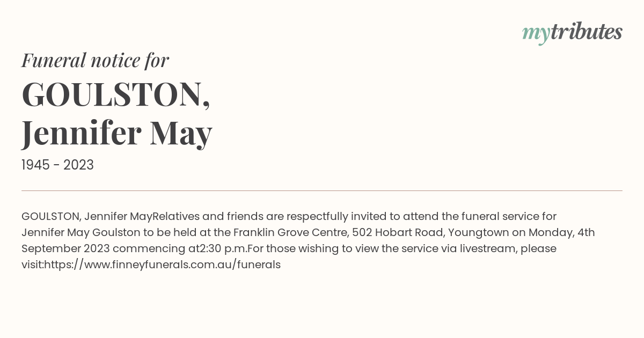Image resolution: width=644 pixels, height=338 pixels.
Task: Click the mytributes logo
Action: pyautogui.click(x=572, y=32)
